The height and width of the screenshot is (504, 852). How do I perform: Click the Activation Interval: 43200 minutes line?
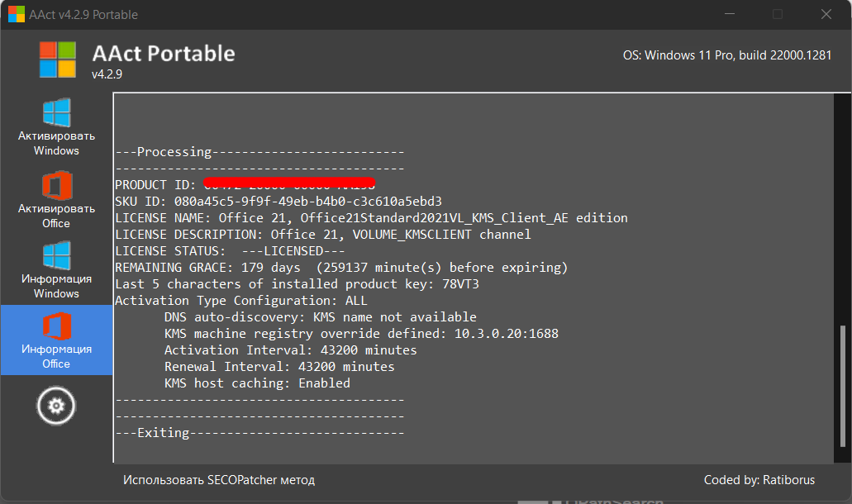pyautogui.click(x=290, y=350)
